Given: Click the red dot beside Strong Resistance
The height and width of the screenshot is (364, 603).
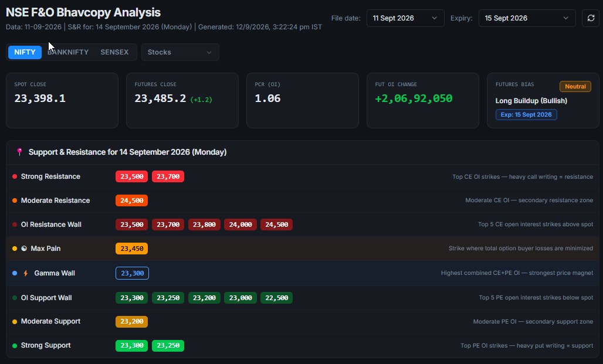Looking at the screenshot, I should click(15, 176).
